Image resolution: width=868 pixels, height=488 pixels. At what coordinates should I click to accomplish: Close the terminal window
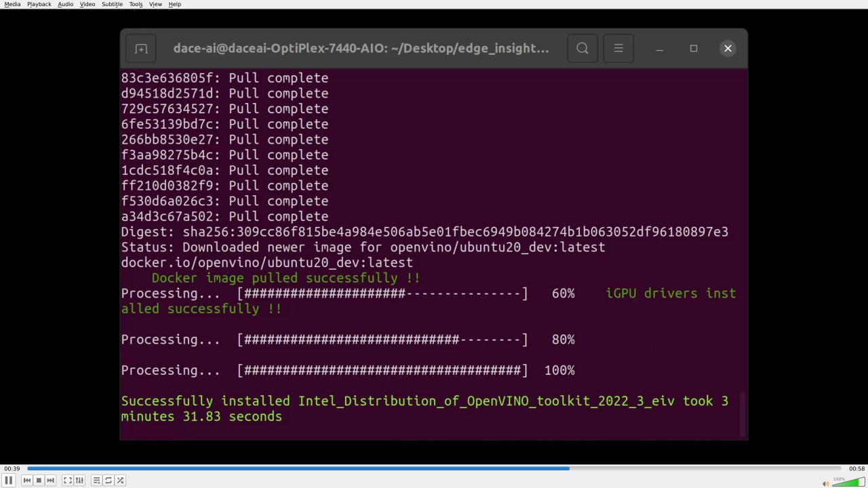pyautogui.click(x=728, y=48)
